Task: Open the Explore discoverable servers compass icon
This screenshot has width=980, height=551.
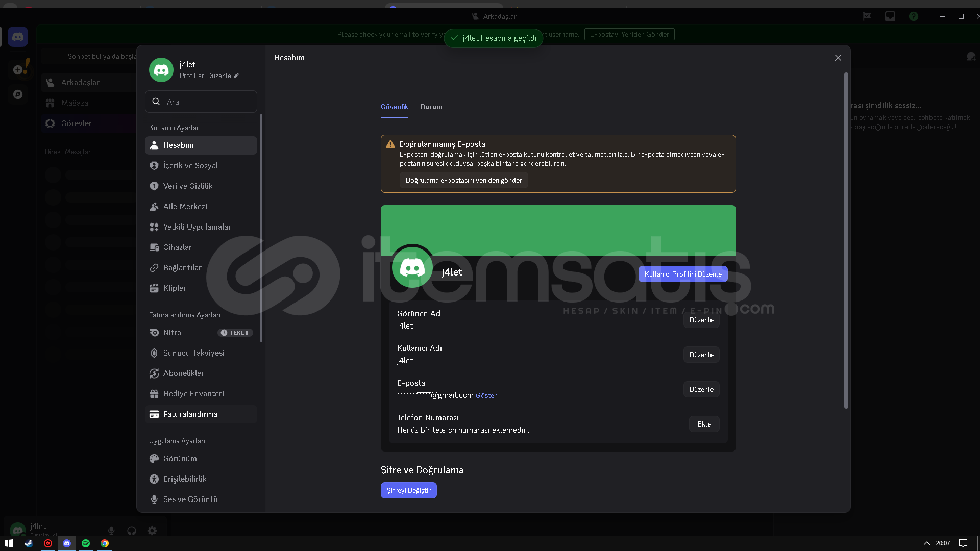Action: (x=18, y=94)
